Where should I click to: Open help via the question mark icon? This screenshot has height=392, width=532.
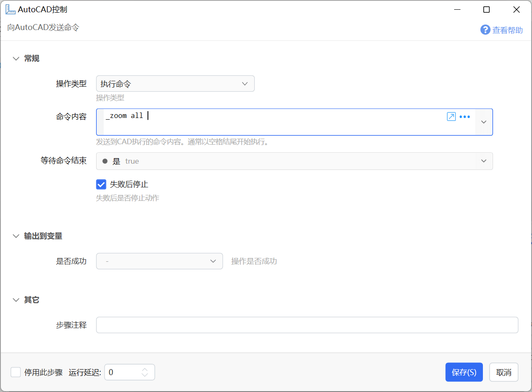pyautogui.click(x=485, y=30)
